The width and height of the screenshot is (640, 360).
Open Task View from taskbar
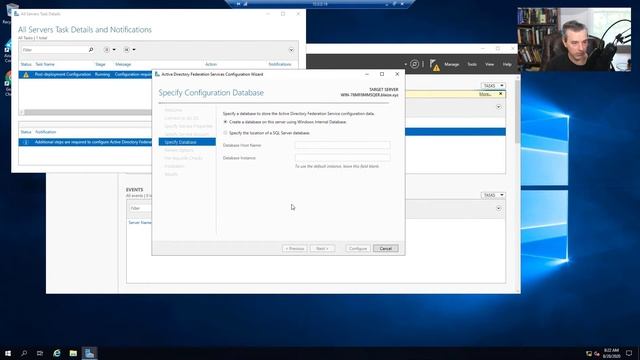(x=40, y=353)
